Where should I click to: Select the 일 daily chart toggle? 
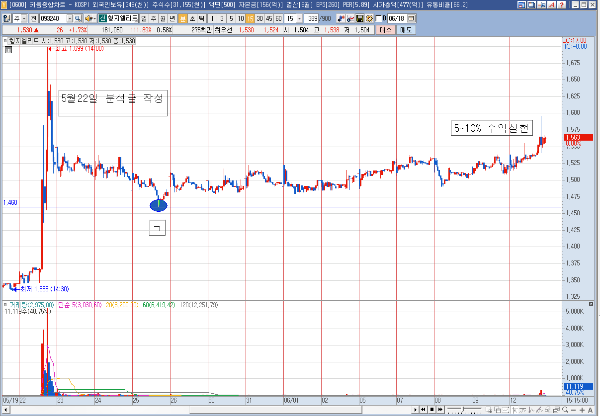point(144,18)
